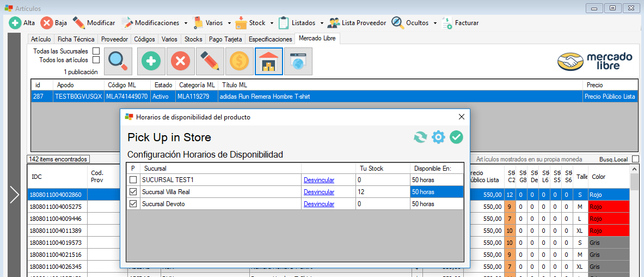Screen dimensions: 644x277
Task: Open the Listados toolbar item
Action: pyautogui.click(x=297, y=23)
